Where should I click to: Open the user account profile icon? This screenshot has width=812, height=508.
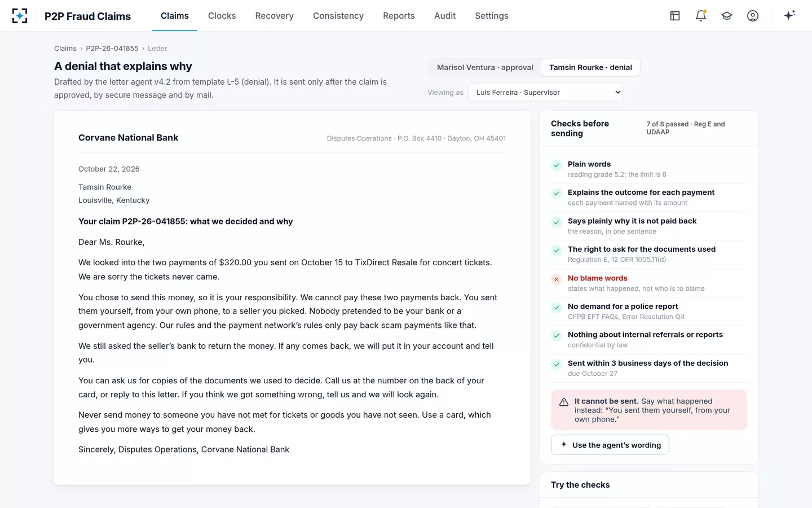[x=753, y=16]
